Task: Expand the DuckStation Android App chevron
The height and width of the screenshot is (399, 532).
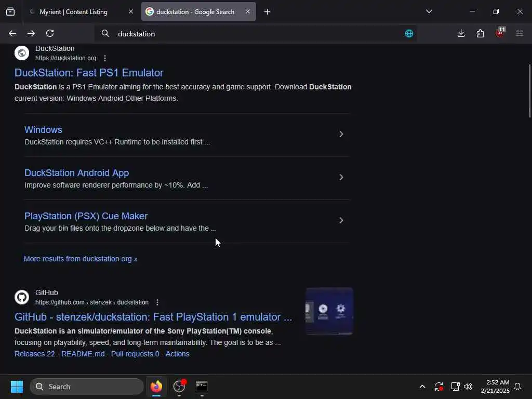Action: coord(341,178)
